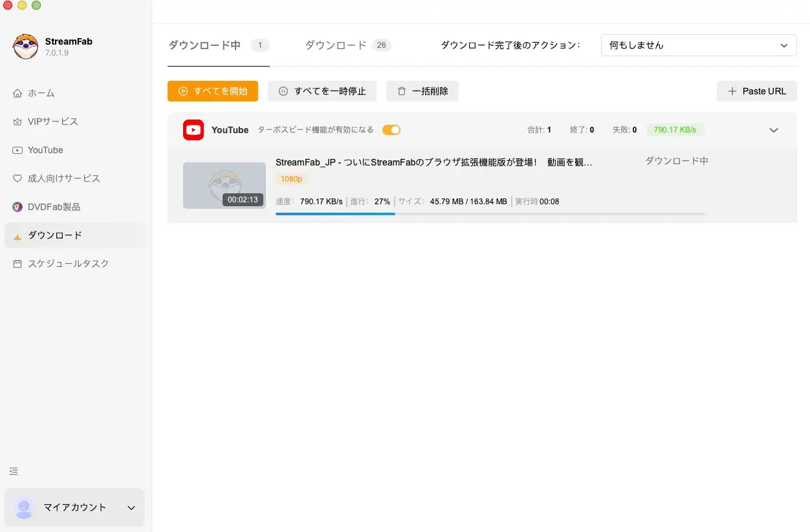The image size is (810, 532).
Task: Collapse the sidebar with the menu icon
Action: tap(14, 471)
